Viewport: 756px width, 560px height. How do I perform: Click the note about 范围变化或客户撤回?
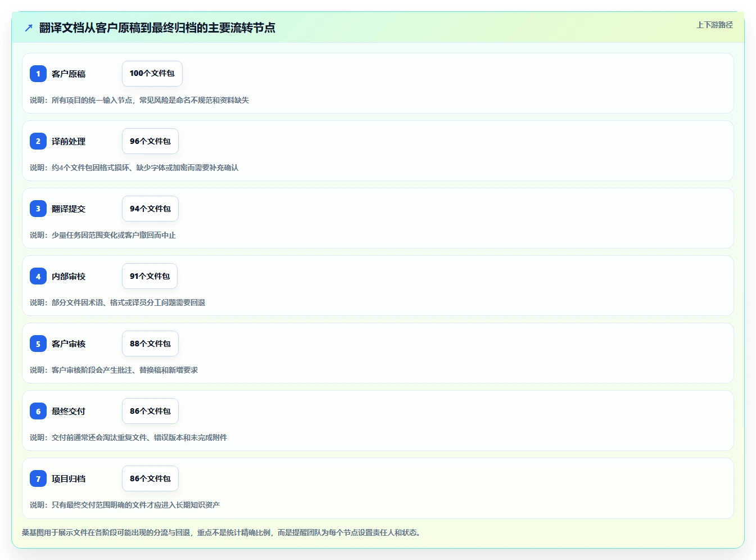pyautogui.click(x=103, y=235)
